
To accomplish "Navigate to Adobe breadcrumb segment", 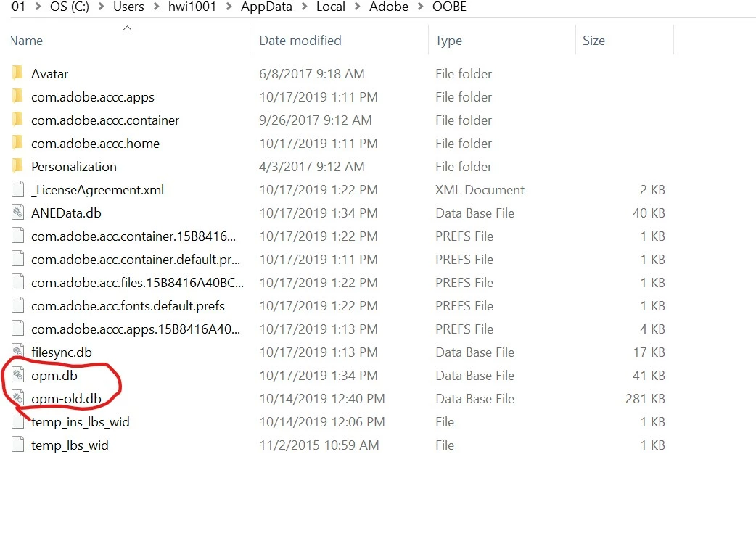I will [x=389, y=7].
